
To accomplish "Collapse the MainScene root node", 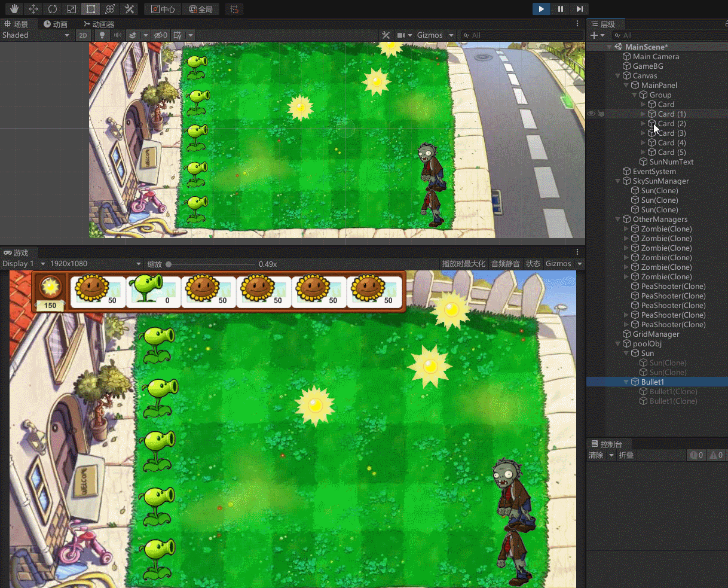I will (x=610, y=47).
